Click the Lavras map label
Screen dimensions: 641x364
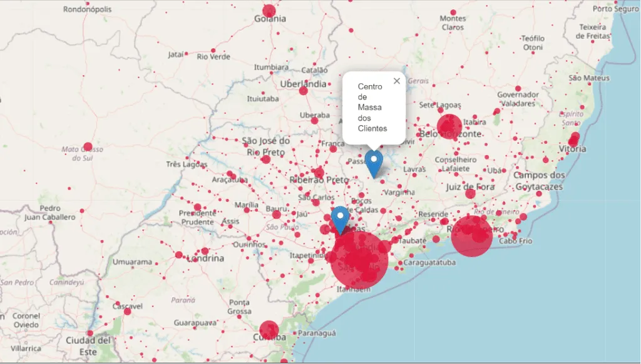point(414,169)
